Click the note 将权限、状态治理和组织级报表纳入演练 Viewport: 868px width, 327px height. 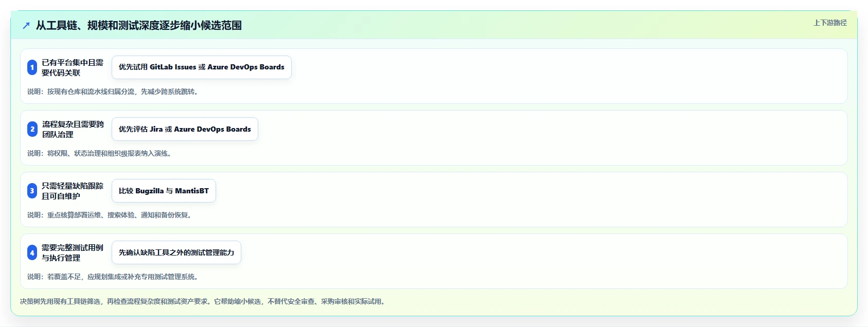click(x=99, y=153)
